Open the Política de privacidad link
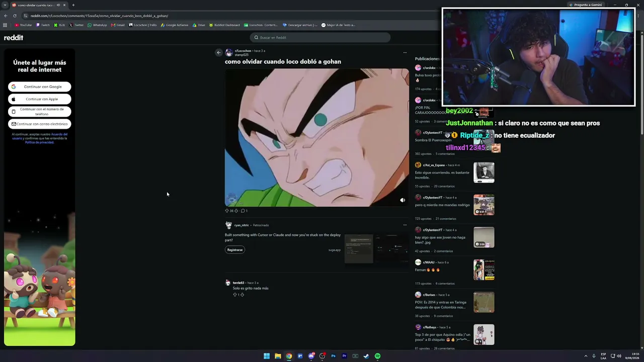Viewport: 644px width, 362px height. click(39, 142)
